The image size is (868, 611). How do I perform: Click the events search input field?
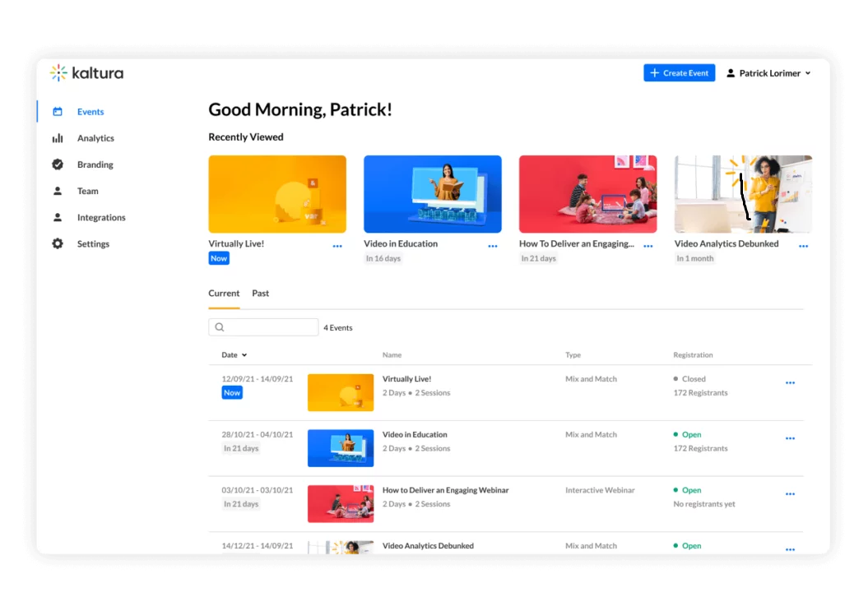coord(270,327)
